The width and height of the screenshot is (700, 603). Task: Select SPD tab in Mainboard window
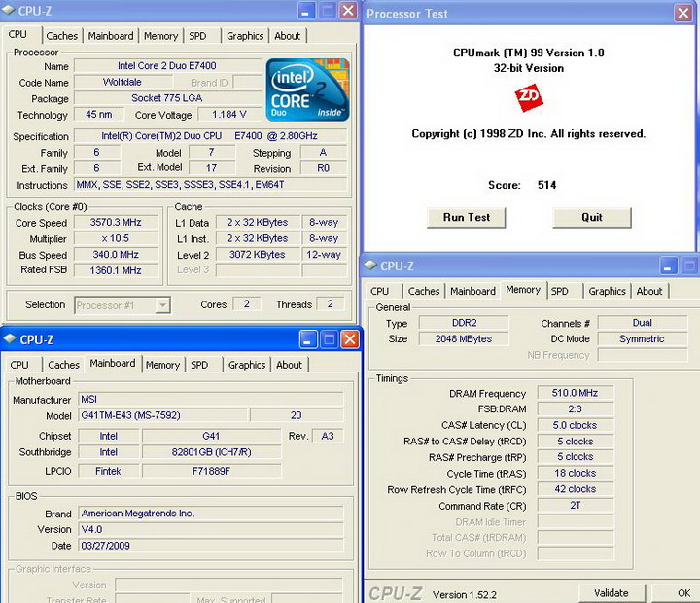click(x=199, y=365)
